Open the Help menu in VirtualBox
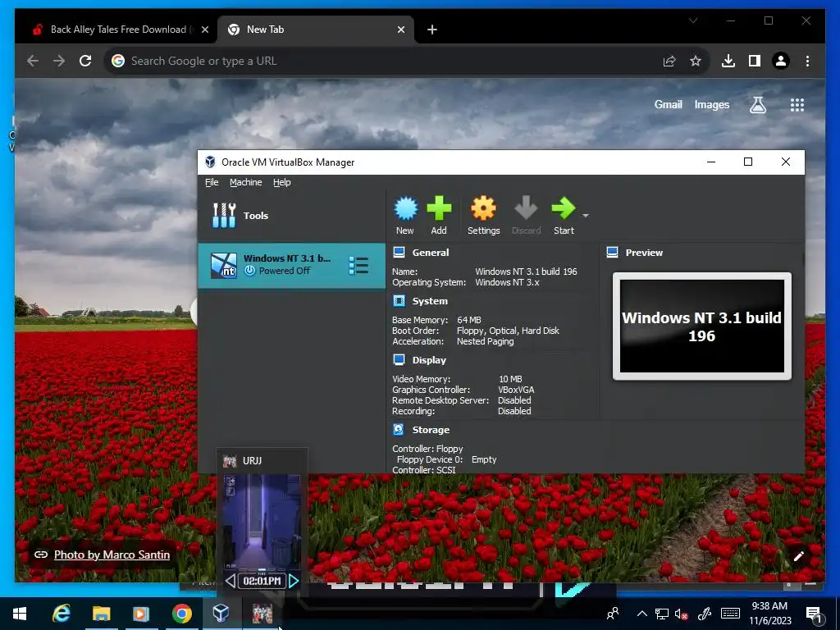Screen dimensions: 840x630 pos(282,182)
